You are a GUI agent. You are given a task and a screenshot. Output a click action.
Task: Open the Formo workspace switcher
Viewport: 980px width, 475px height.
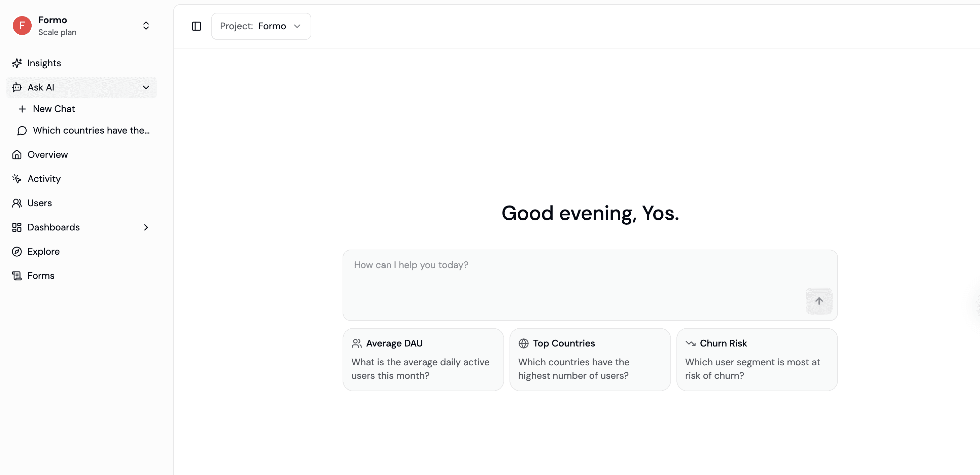point(146,26)
